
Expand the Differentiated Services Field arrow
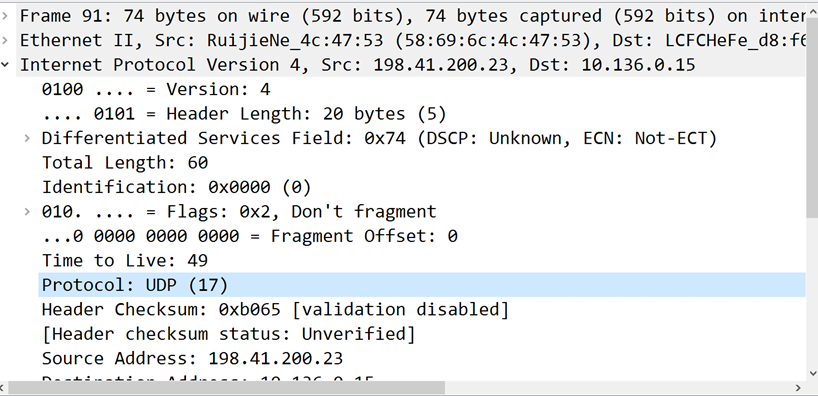27,138
